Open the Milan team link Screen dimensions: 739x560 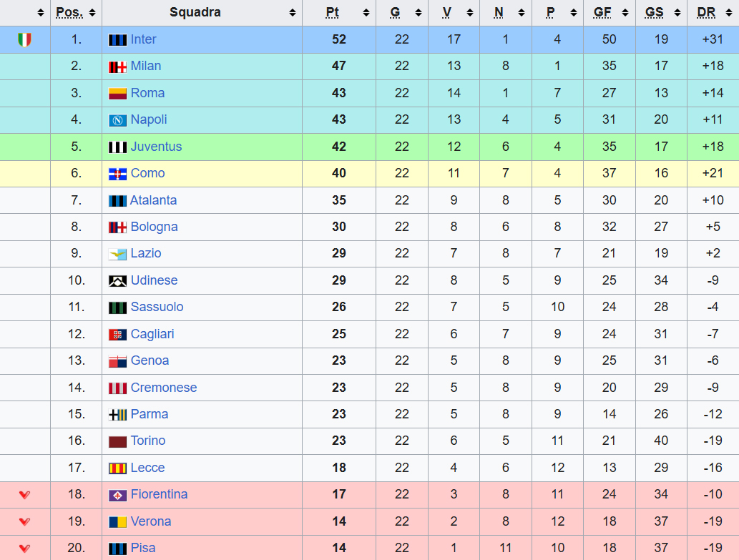[x=145, y=67]
